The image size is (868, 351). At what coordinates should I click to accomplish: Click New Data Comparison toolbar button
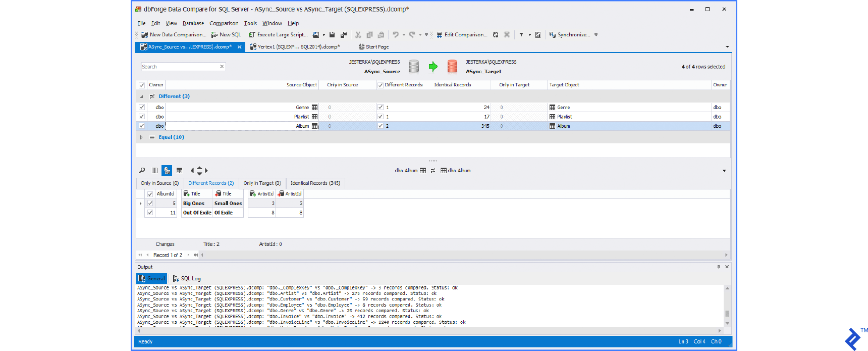tap(174, 35)
